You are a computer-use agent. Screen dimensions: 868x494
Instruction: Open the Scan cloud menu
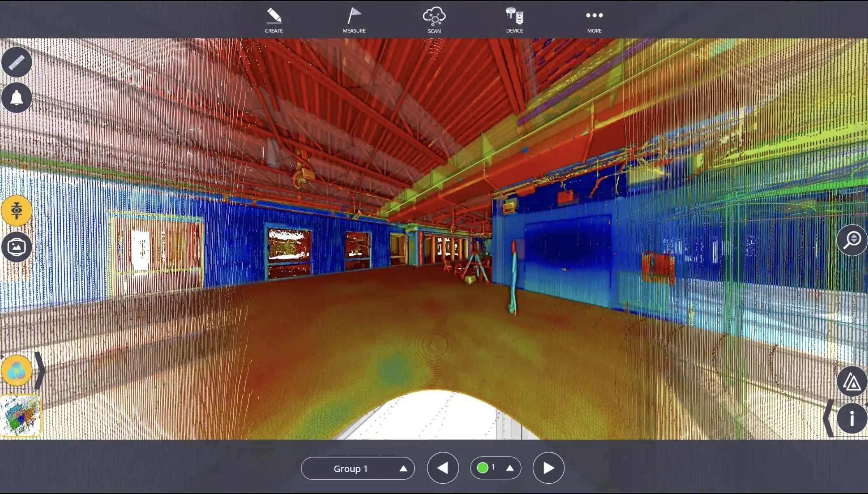pyautogui.click(x=434, y=20)
